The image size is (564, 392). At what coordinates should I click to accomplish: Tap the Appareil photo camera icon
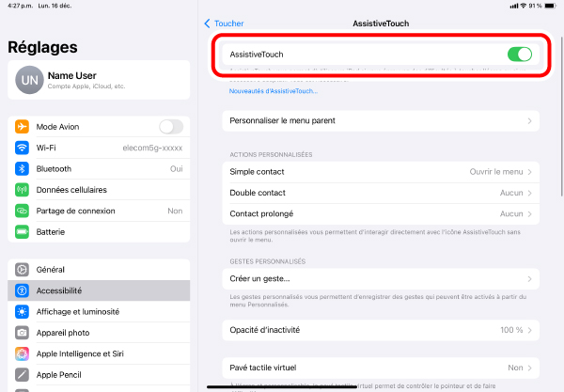pos(22,332)
